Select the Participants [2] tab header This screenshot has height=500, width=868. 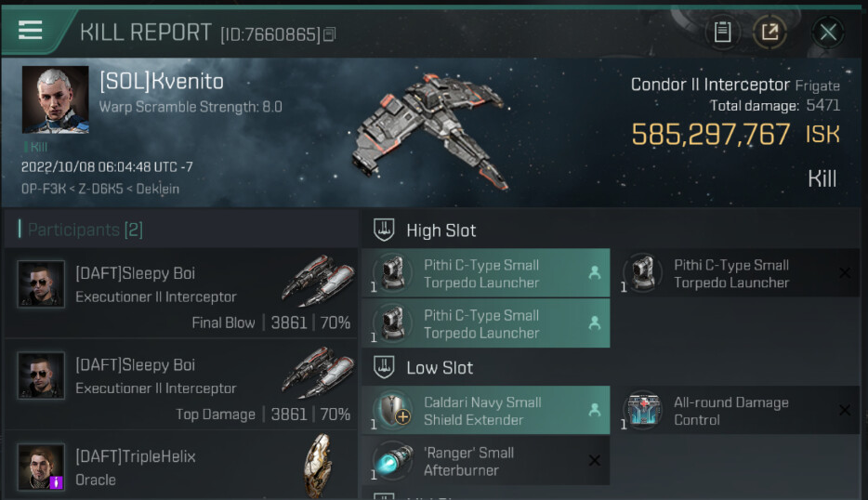point(85,230)
